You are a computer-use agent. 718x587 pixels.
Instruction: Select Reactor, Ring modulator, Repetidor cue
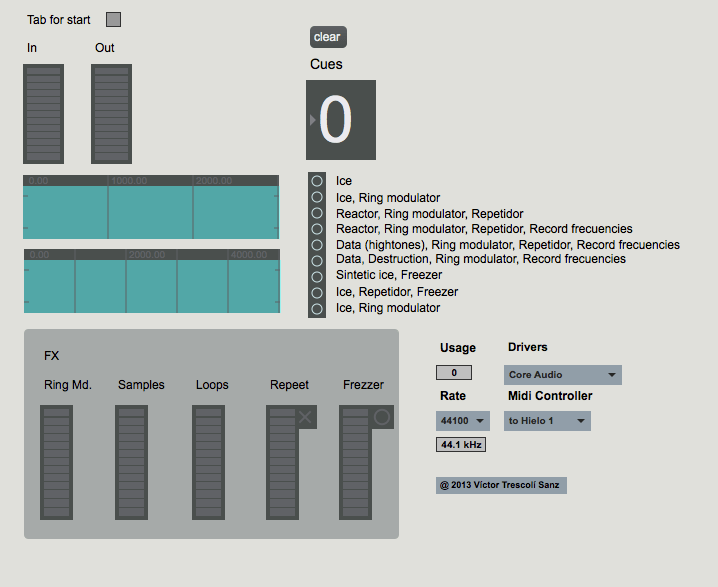pos(317,213)
